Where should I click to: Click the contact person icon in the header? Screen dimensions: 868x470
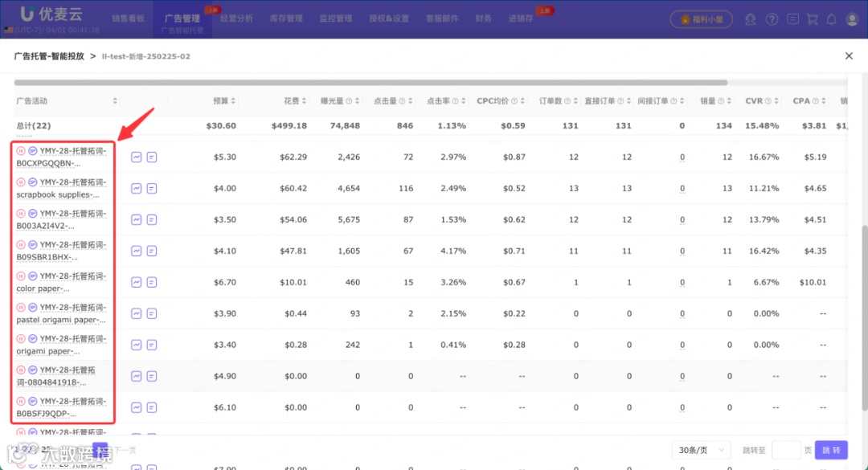pos(751,19)
